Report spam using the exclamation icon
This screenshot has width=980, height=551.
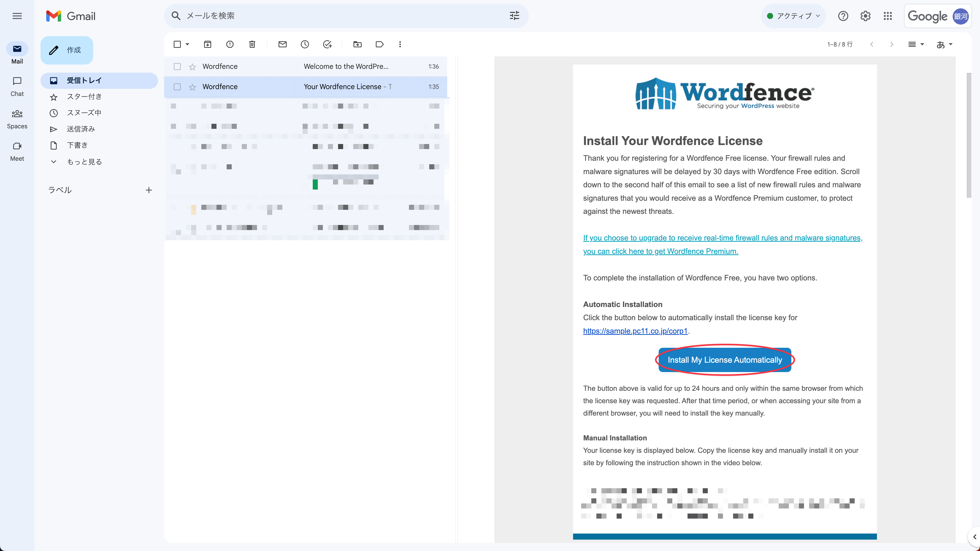230,45
